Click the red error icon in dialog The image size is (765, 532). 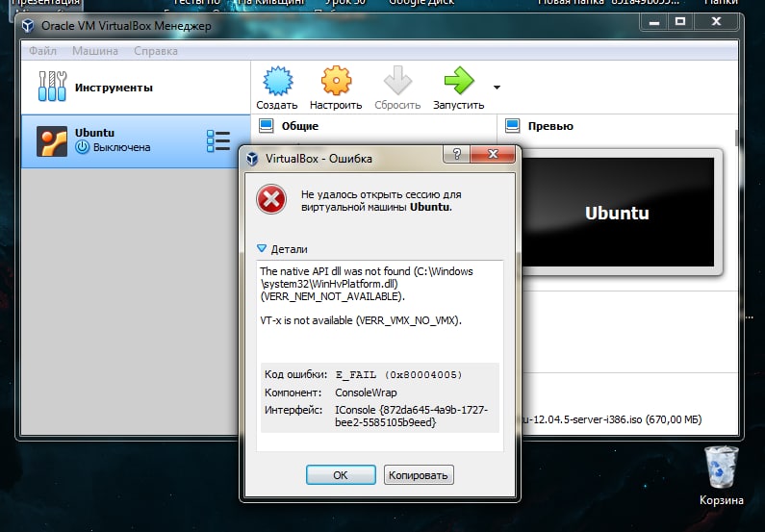(271, 199)
